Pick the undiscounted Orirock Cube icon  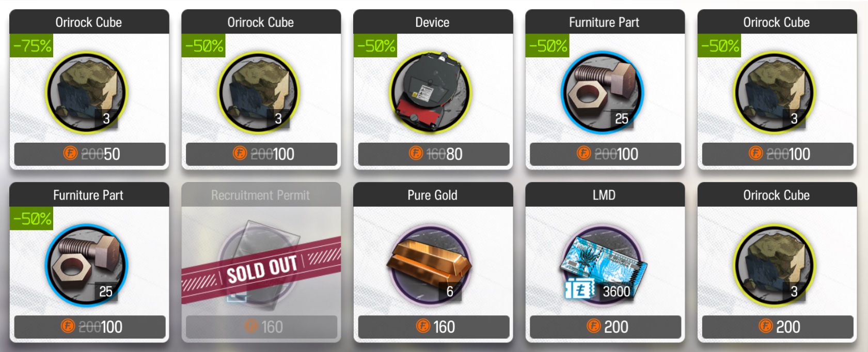(775, 265)
